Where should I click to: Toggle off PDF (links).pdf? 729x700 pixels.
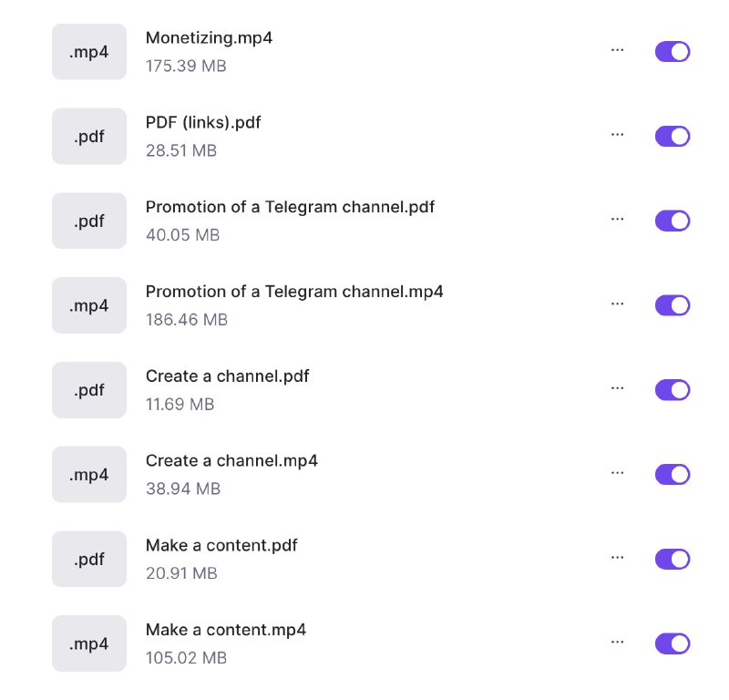[x=673, y=136]
